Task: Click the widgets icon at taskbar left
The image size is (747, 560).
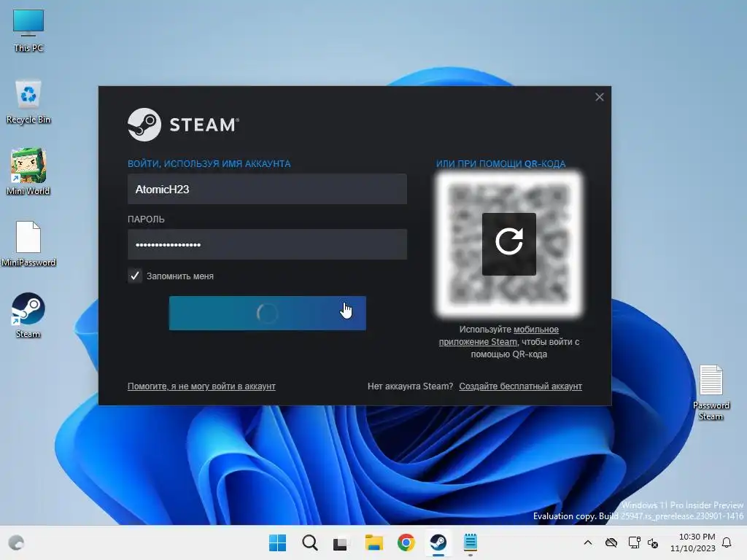Action: click(x=16, y=542)
